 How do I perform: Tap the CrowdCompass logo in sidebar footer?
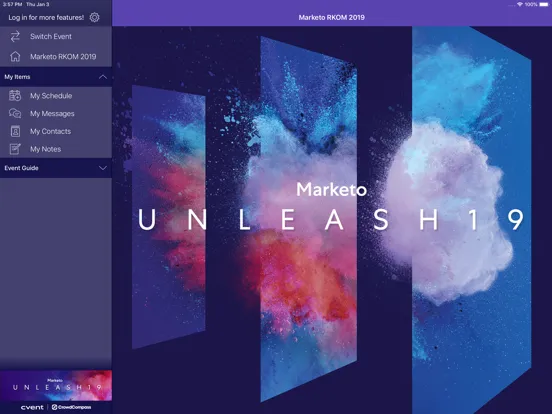[x=71, y=407]
